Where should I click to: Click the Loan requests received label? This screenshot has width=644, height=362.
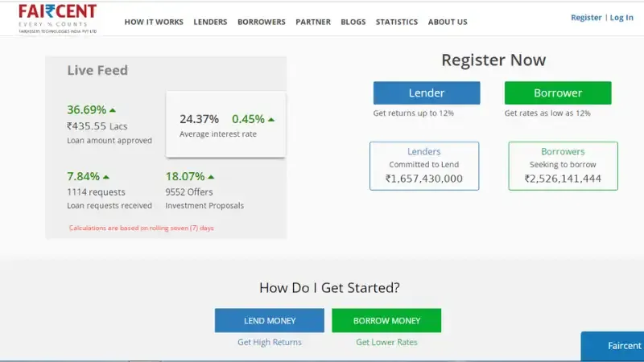tap(109, 206)
